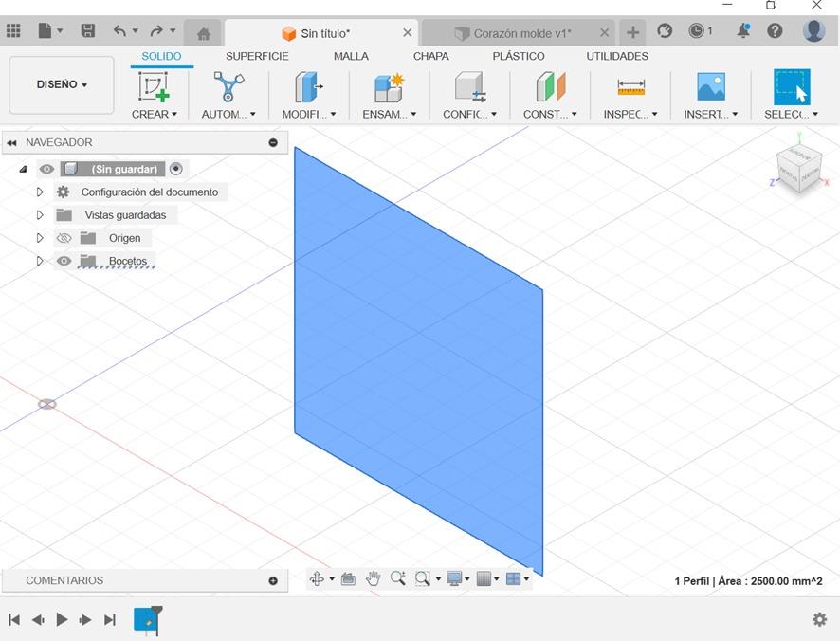Hide the Bocetos folder
This screenshot has height=641, width=840.
[64, 261]
